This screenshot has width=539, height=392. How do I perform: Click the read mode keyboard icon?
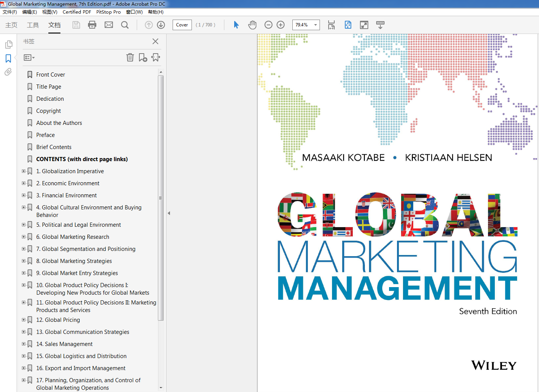[x=380, y=25]
